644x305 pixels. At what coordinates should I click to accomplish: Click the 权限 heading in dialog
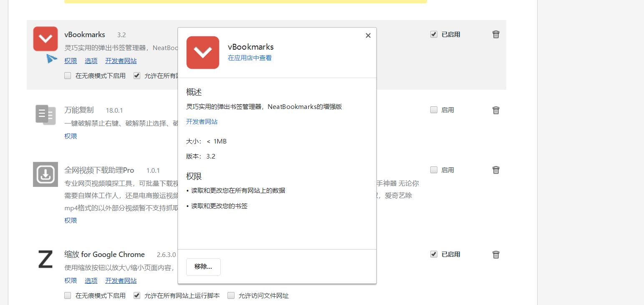(194, 176)
